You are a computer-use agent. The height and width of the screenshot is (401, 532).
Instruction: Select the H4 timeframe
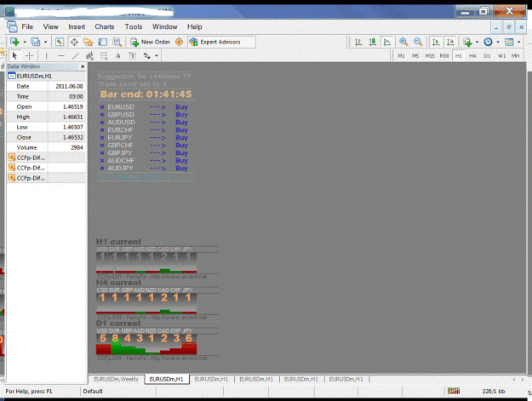tap(472, 55)
